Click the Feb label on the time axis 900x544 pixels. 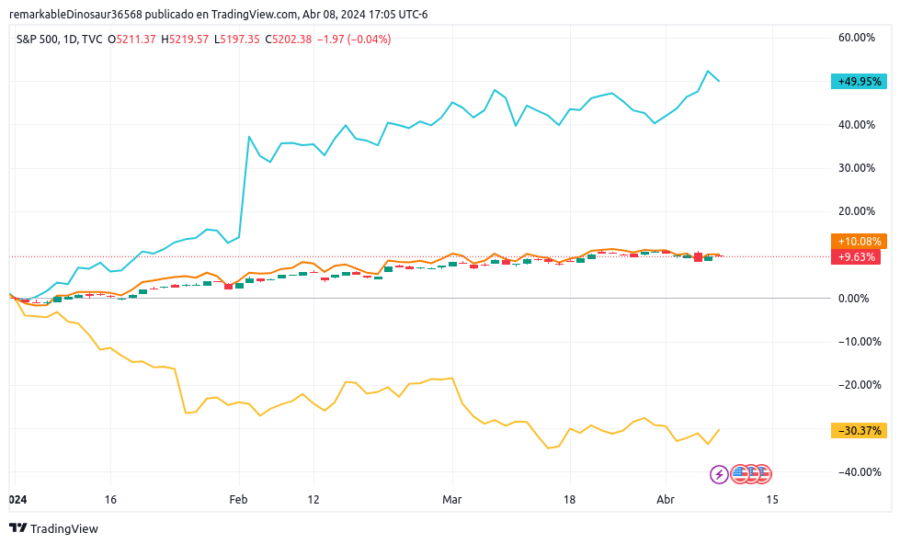238,498
